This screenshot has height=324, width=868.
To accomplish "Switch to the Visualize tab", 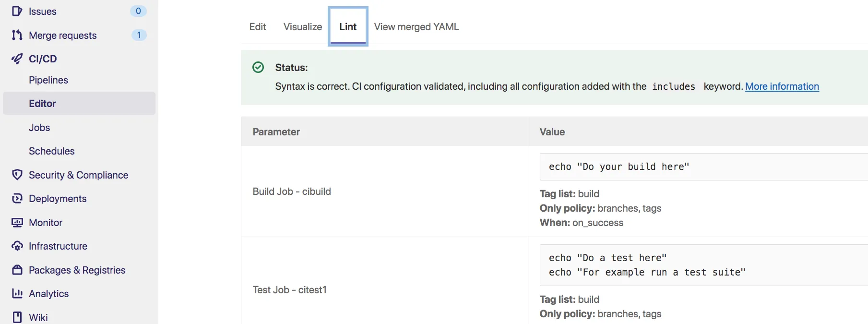I will (x=303, y=27).
